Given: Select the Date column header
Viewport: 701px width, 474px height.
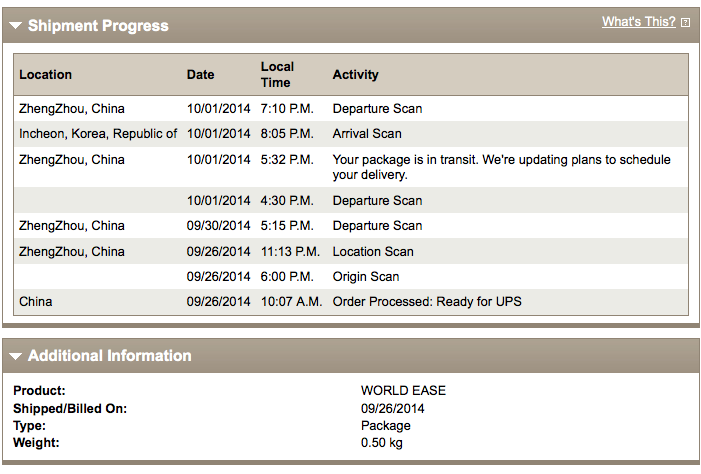Looking at the screenshot, I should point(200,74).
